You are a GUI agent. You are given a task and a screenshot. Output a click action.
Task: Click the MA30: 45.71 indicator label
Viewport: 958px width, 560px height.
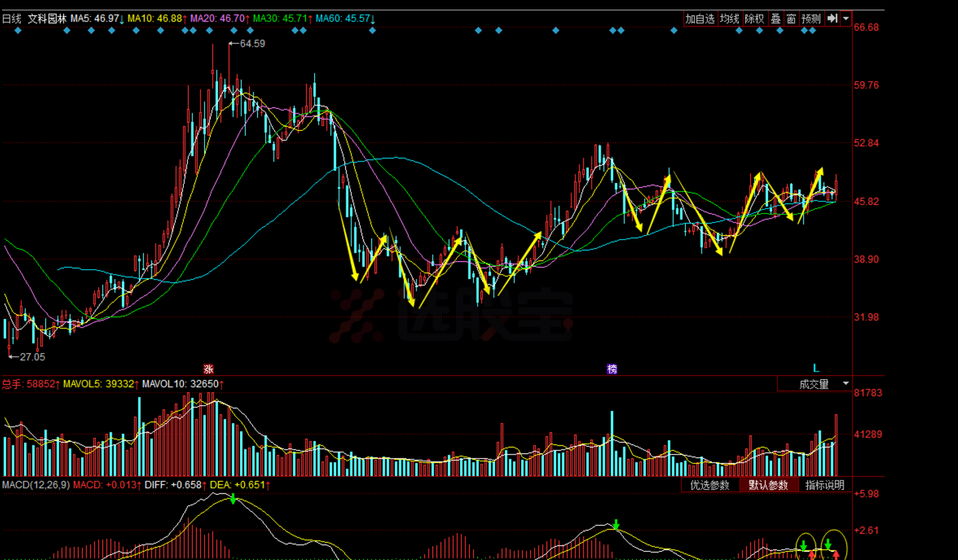pos(282,19)
